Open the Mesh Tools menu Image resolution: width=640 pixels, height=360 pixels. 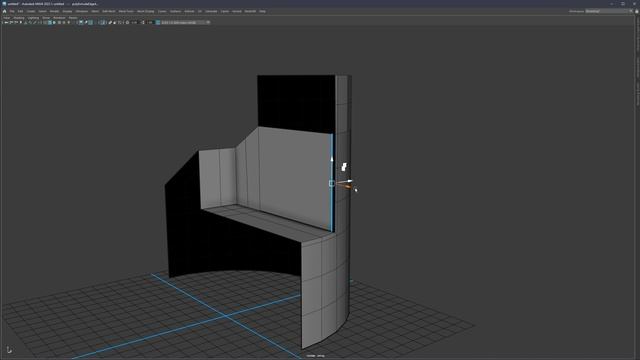[x=126, y=11]
